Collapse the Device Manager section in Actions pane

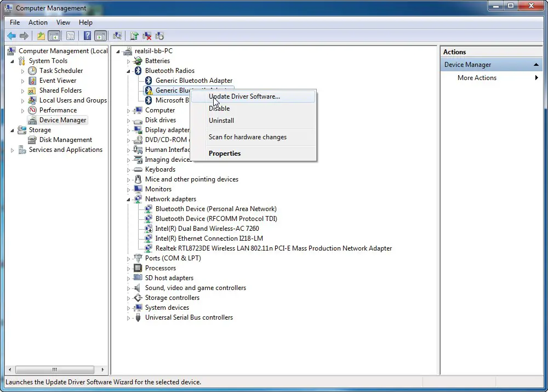pyautogui.click(x=536, y=65)
